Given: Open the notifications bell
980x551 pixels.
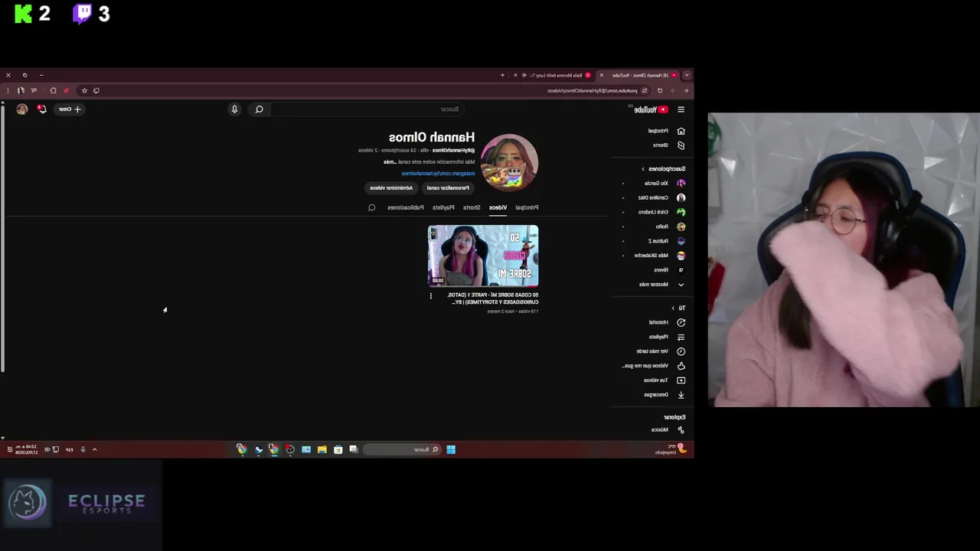Looking at the screenshot, I should click(x=42, y=109).
